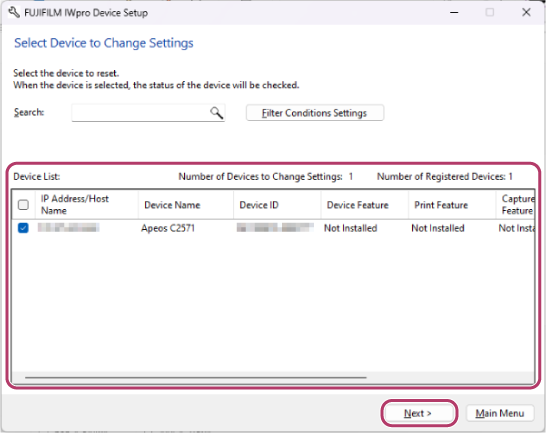Click the Device Feature Not Installed cell
The image size is (546, 433).
tap(351, 228)
